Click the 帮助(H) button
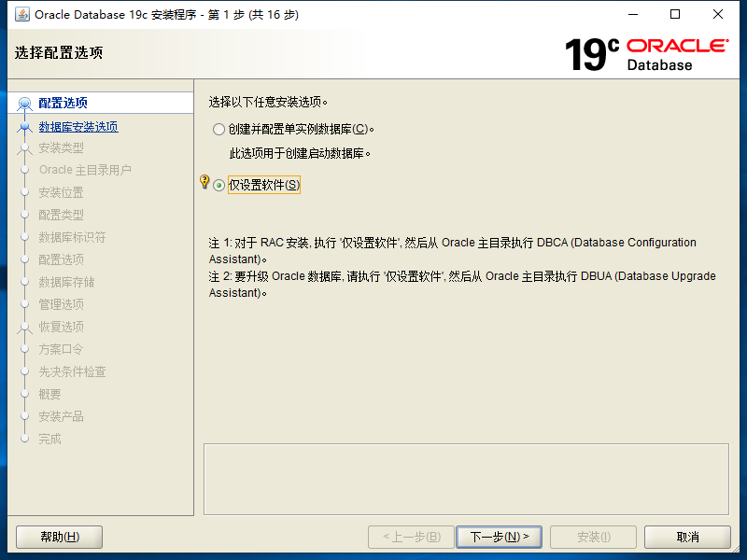This screenshot has width=747, height=560. (59, 538)
